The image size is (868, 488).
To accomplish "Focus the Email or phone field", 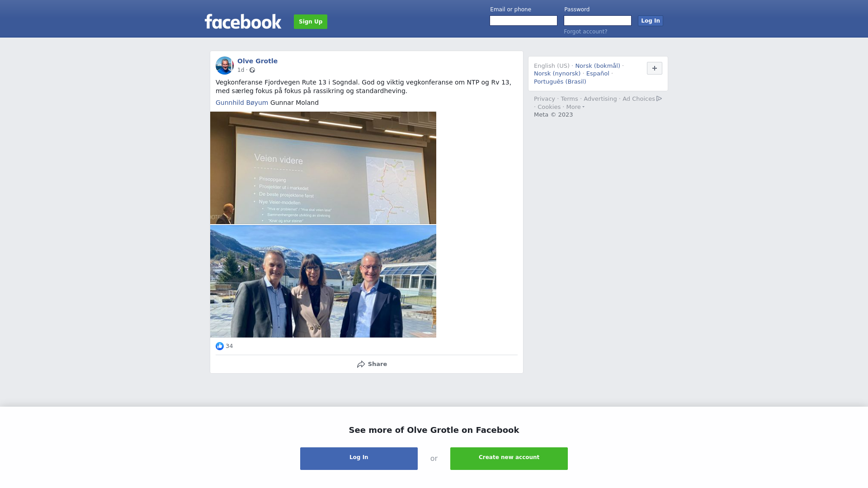I will 524,21.
